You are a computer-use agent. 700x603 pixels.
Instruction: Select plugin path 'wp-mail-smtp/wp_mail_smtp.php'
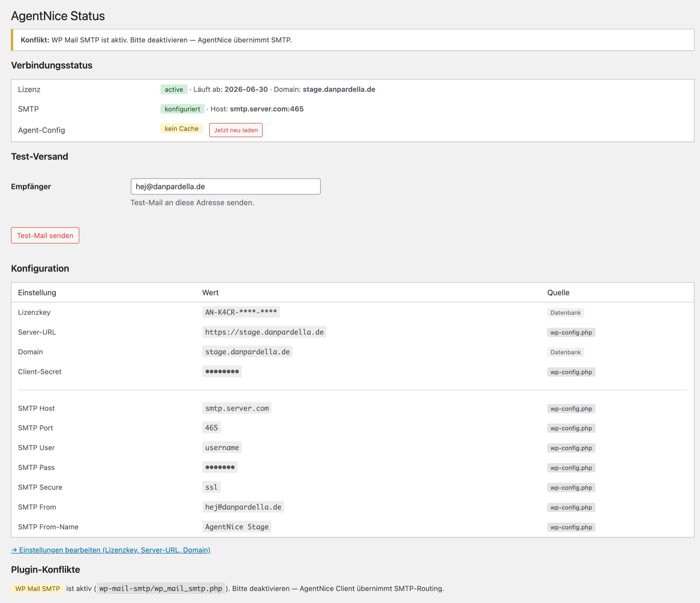161,589
